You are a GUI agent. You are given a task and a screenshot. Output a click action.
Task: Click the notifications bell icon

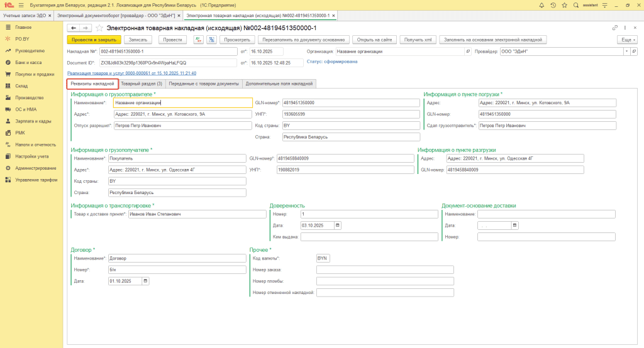tap(543, 4)
